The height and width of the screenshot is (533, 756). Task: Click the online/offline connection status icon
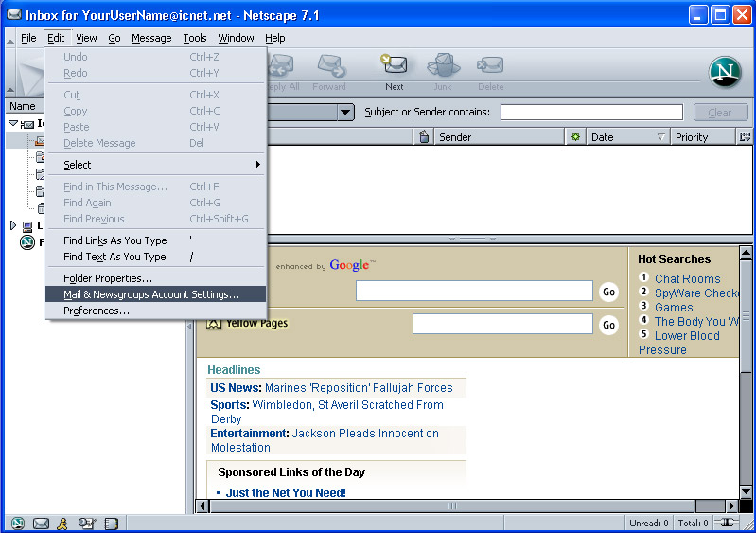click(x=726, y=524)
